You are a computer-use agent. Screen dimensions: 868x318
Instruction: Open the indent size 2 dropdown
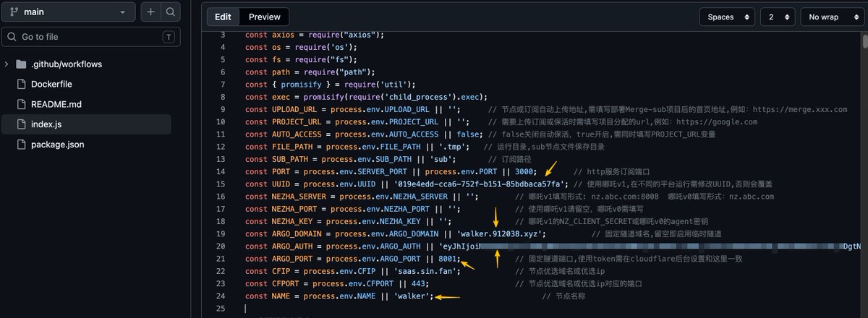[x=778, y=17]
